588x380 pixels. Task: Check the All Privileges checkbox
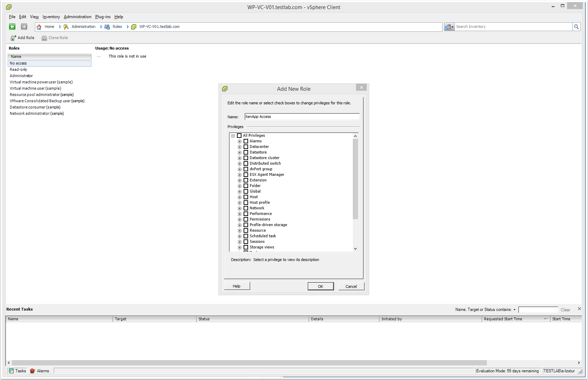coord(239,135)
